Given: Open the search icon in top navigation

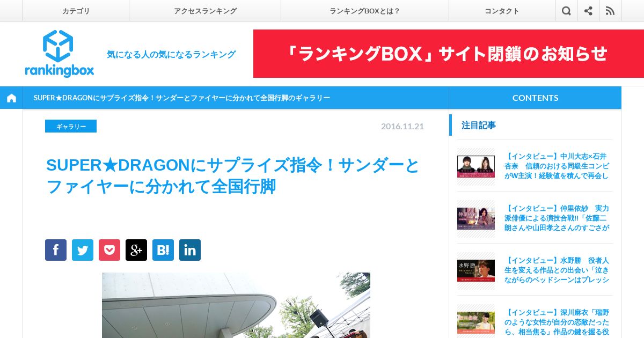Looking at the screenshot, I should pos(566,11).
